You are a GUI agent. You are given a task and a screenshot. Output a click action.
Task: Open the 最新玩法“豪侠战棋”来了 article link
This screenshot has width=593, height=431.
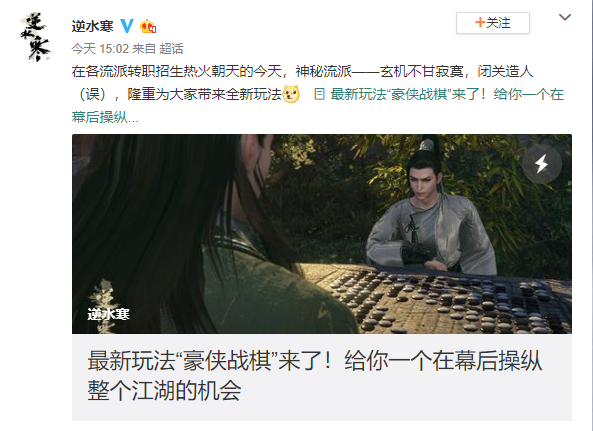coord(447,94)
